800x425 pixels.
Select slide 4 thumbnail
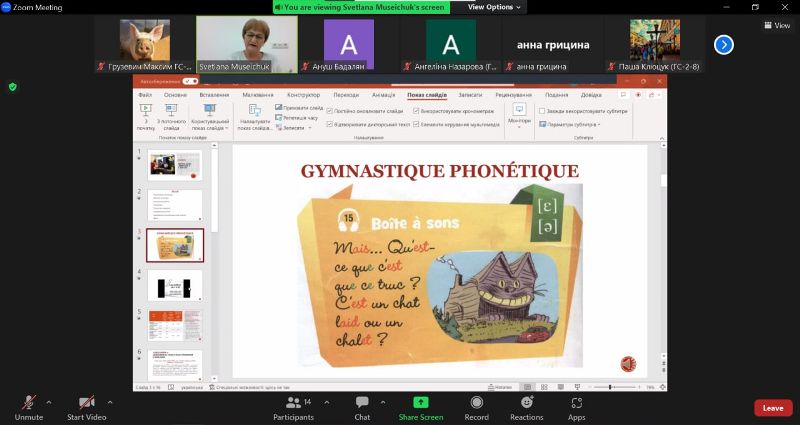tap(174, 285)
